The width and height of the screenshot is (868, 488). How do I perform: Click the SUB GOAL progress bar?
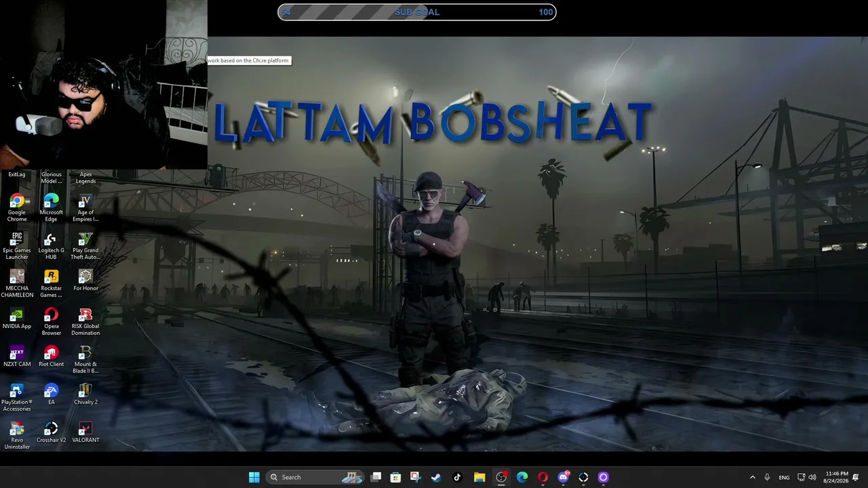(417, 12)
